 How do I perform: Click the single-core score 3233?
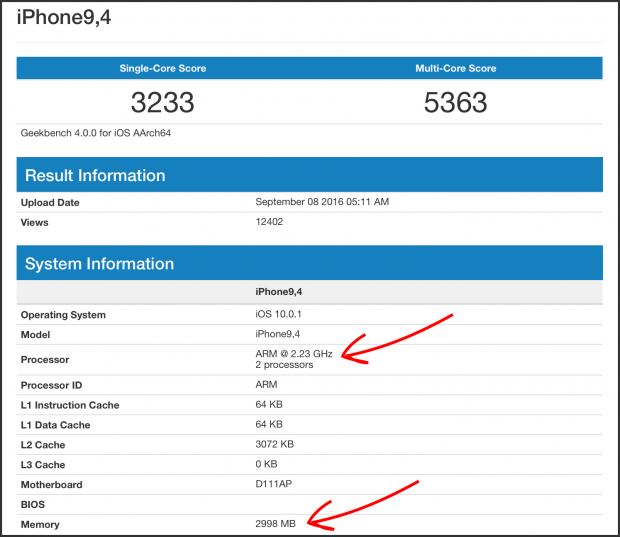(162, 102)
